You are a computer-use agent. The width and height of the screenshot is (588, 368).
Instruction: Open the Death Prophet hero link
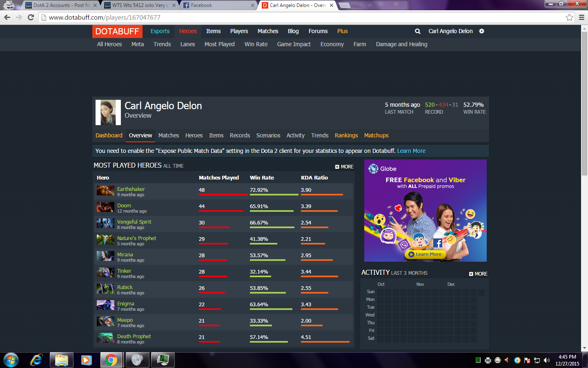(134, 336)
